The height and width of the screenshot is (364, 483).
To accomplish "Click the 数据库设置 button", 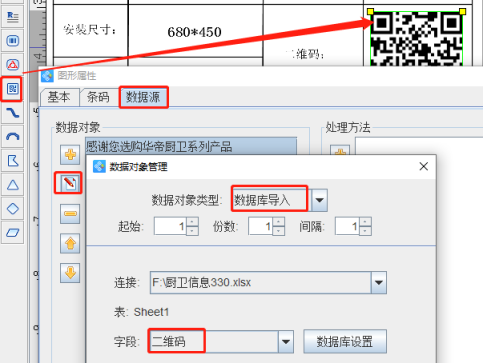I will pos(345,342).
